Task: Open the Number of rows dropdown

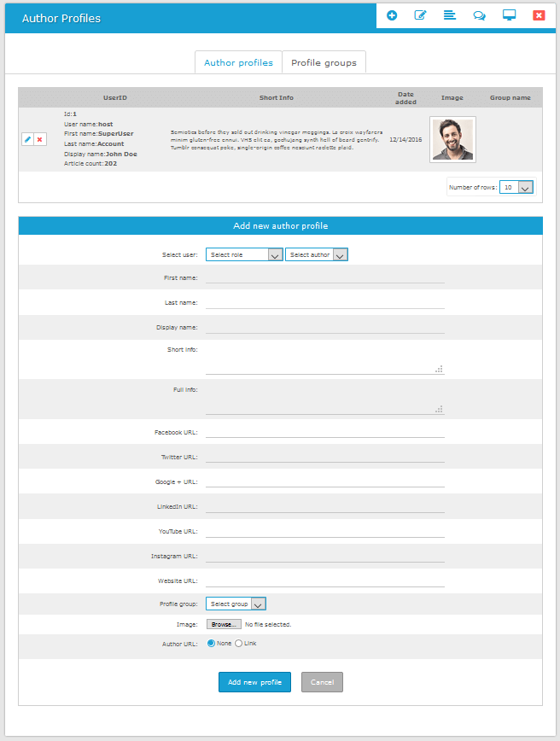Action: click(516, 187)
